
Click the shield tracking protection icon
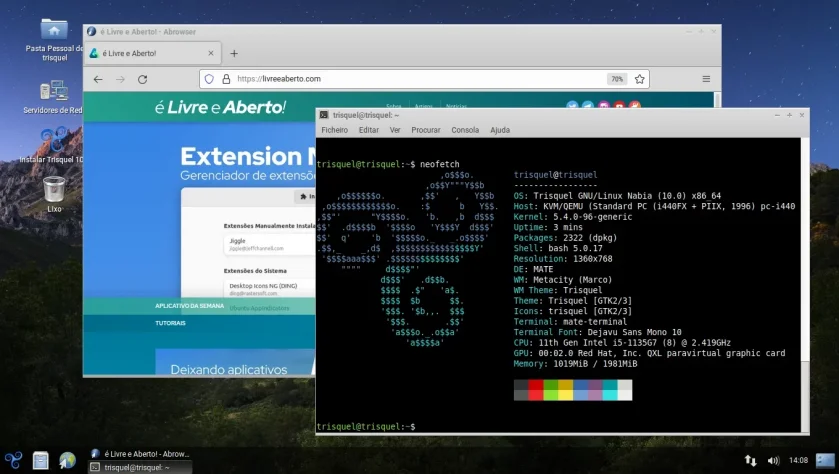pyautogui.click(x=209, y=79)
